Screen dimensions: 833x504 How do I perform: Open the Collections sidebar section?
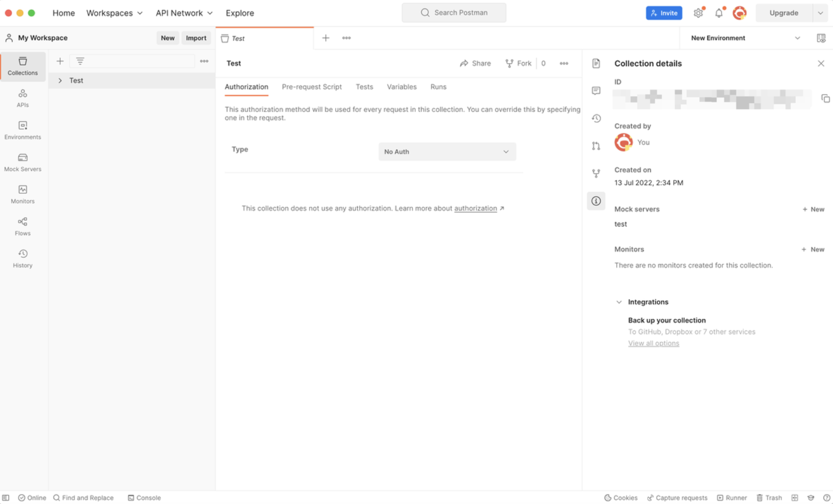(x=23, y=66)
